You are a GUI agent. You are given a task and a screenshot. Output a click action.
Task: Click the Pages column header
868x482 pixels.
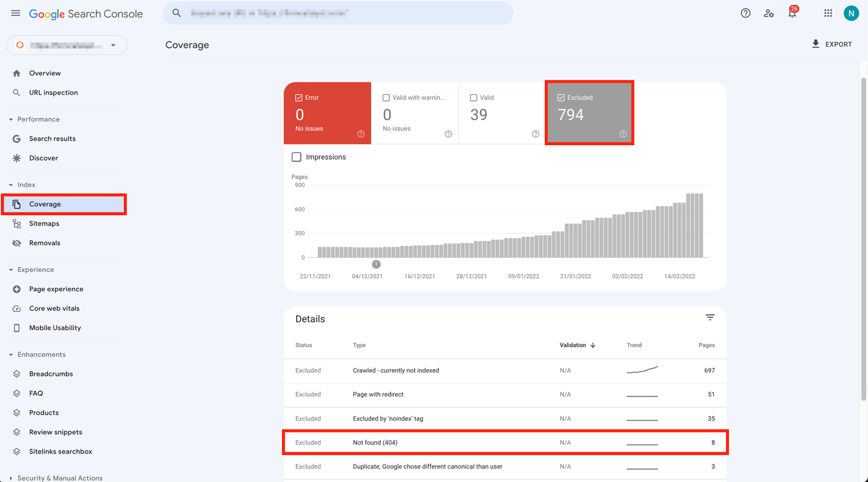(x=706, y=345)
